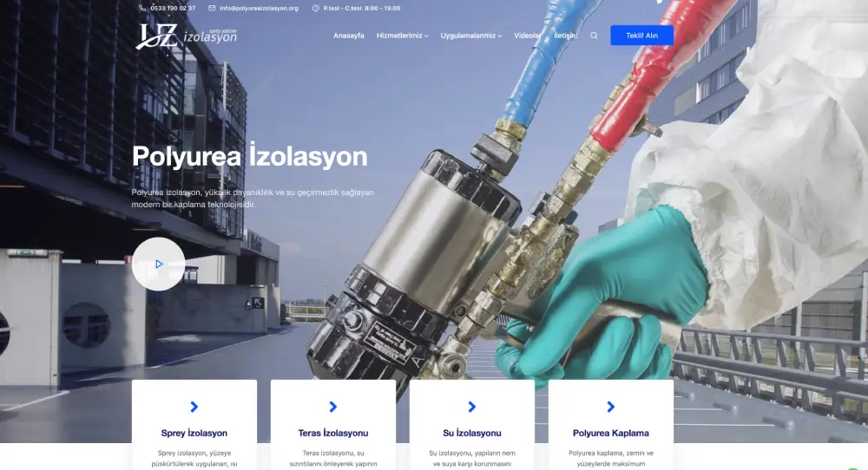Click the Teklif Alın button

coord(642,36)
